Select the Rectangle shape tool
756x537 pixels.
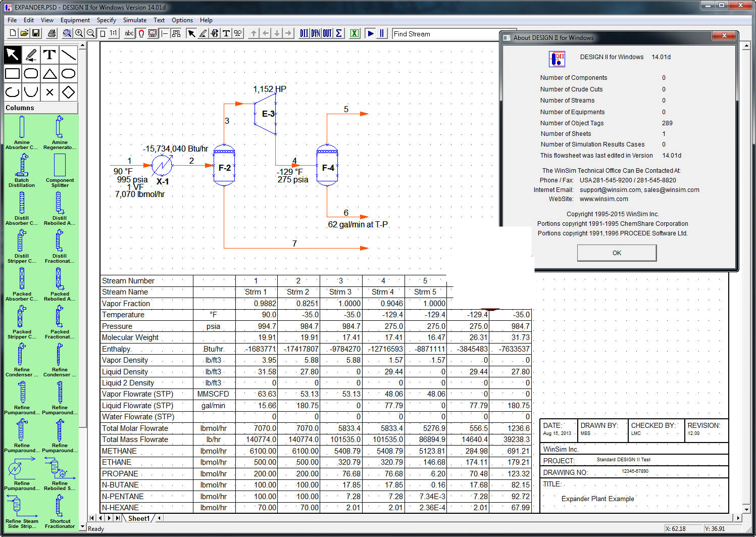13,74
